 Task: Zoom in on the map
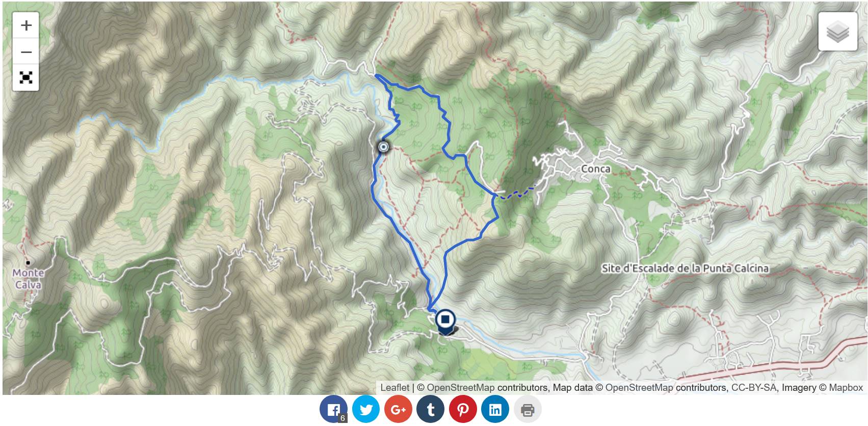(x=26, y=25)
